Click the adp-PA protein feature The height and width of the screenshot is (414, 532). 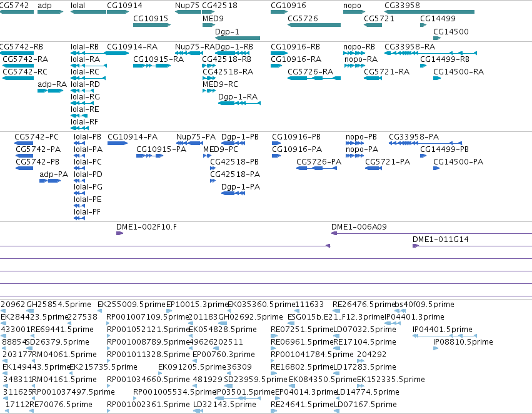(50, 181)
